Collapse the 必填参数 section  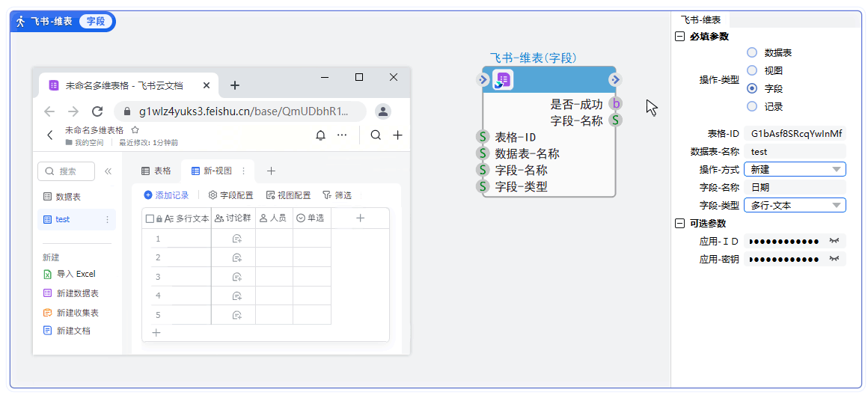tap(679, 37)
